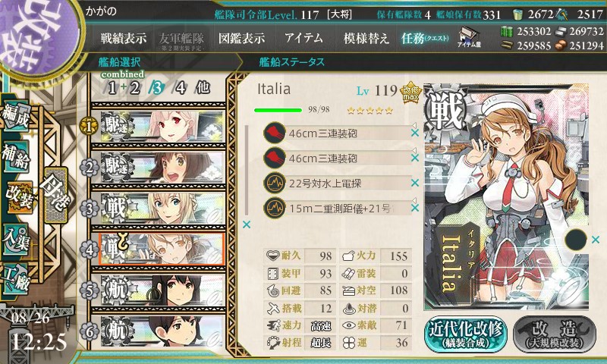Select fleet number 3 tab
Screen dimensions: 607x364
click(157, 88)
